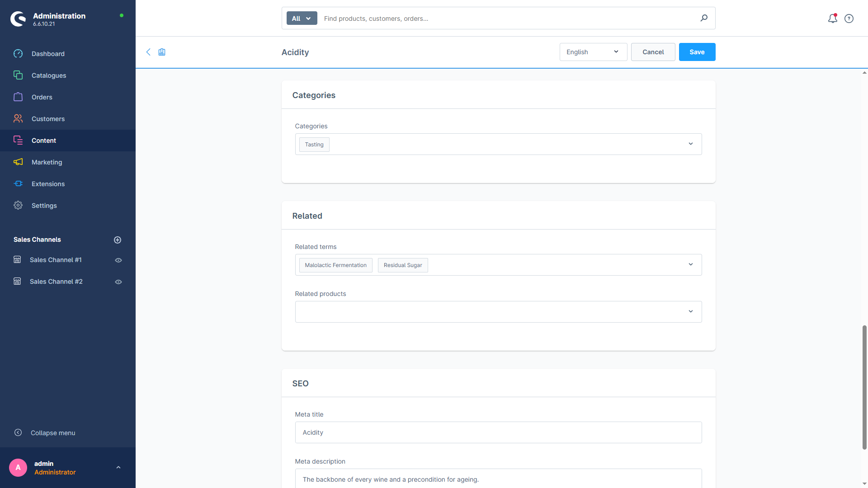Click the Meta description text field
Screen dimensions: 868x488
(x=498, y=479)
